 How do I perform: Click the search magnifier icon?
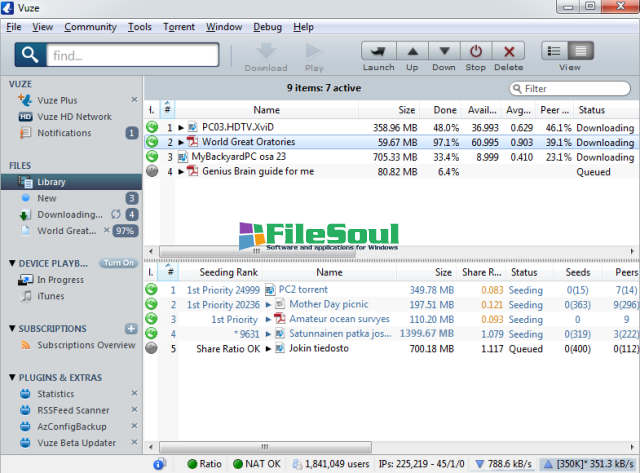(30, 54)
